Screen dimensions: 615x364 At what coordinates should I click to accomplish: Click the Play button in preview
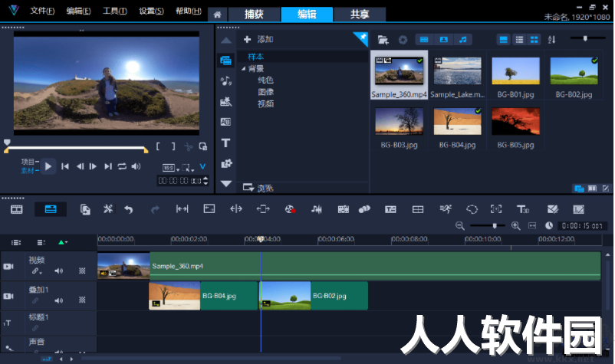pyautogui.click(x=48, y=166)
